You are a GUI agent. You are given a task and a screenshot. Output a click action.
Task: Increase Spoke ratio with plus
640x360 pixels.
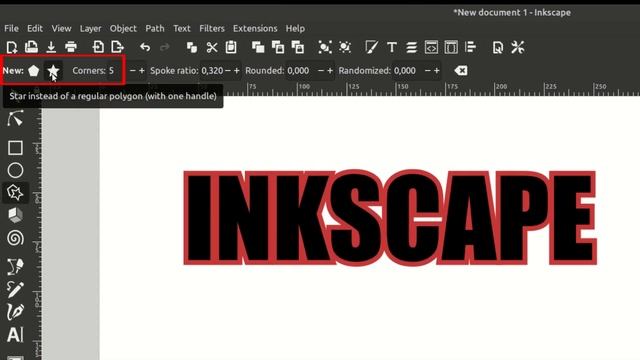[237, 71]
